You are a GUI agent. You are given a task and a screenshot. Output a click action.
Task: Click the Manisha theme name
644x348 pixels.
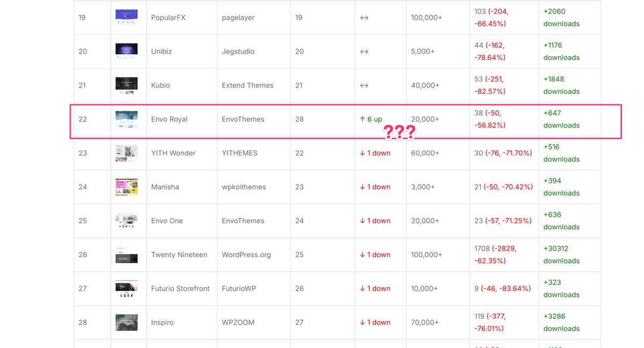165,187
